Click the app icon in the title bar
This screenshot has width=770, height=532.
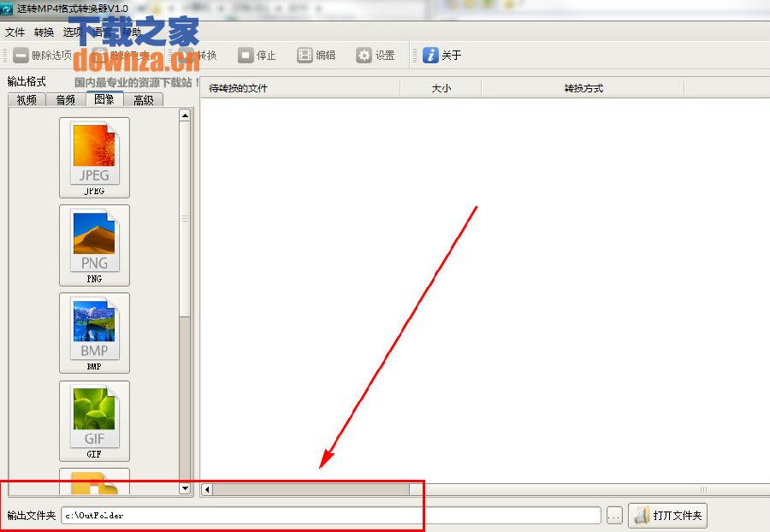6,9
